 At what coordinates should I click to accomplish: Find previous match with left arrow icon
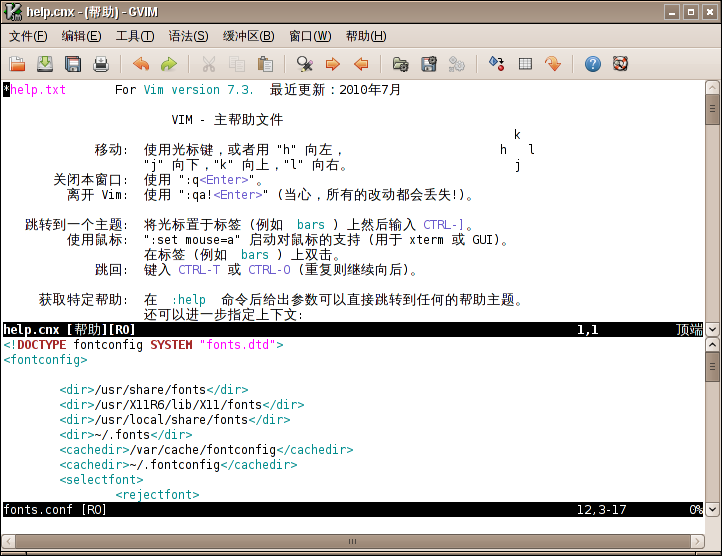(361, 64)
